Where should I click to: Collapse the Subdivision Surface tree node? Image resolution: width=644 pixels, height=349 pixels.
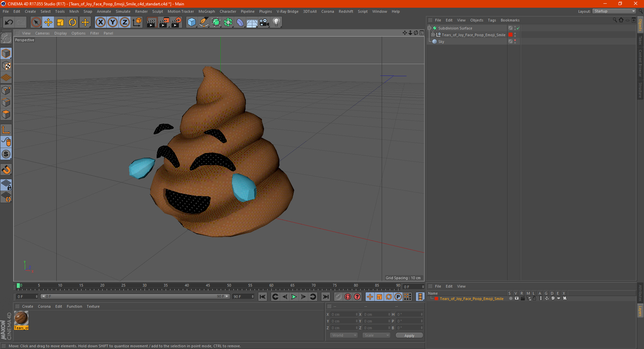[x=429, y=28]
